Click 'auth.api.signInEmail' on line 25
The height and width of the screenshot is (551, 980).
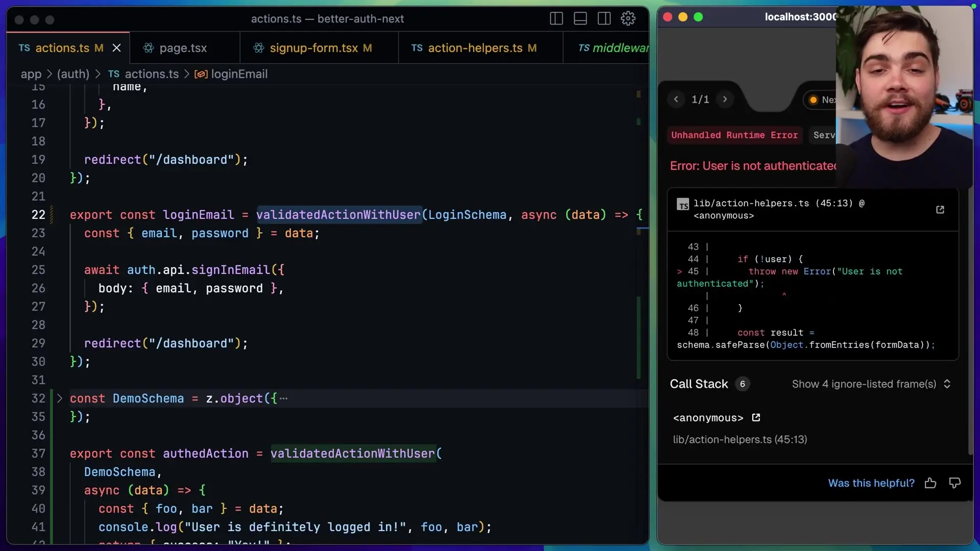pos(199,270)
